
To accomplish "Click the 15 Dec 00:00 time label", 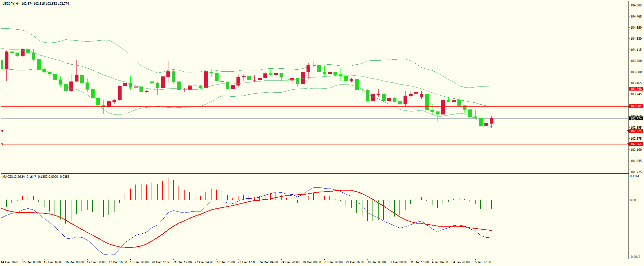I will pos(31,262).
